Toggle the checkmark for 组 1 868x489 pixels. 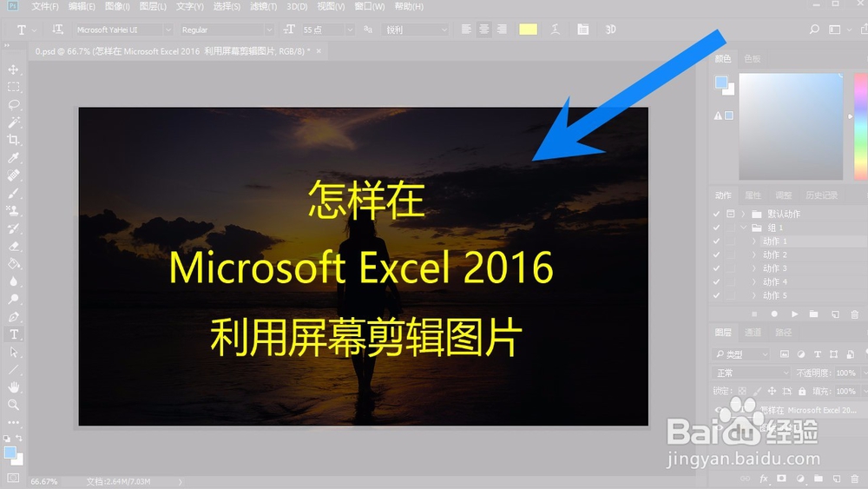[716, 228]
